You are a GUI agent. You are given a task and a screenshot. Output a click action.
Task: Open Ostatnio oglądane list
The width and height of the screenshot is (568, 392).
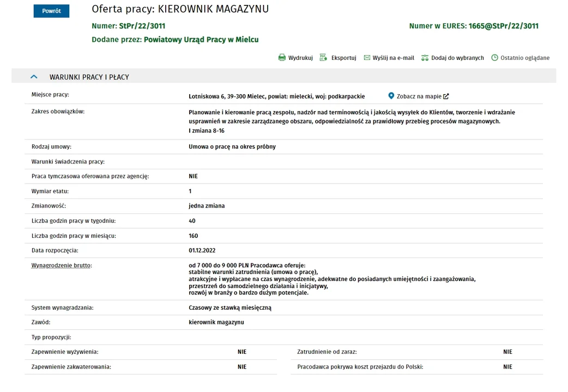pyautogui.click(x=525, y=58)
